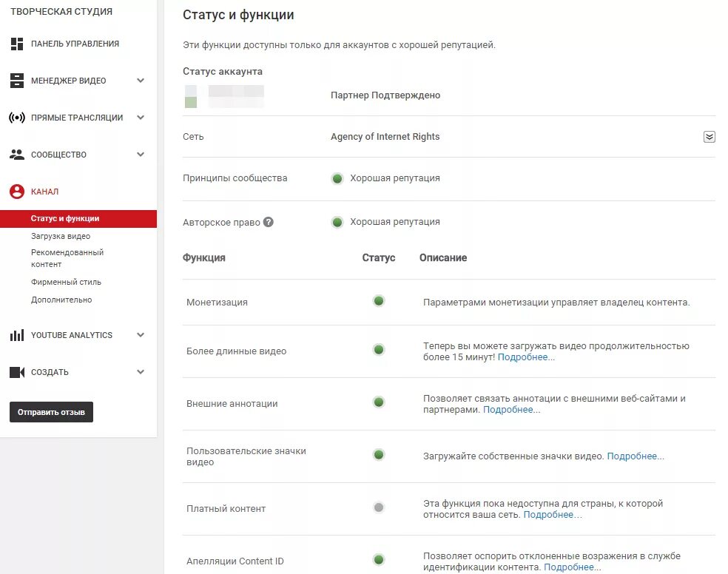Image resolution: width=728 pixels, height=574 pixels.
Task: Follow Подробнее link for Апелляции Content ID
Action: click(x=573, y=567)
